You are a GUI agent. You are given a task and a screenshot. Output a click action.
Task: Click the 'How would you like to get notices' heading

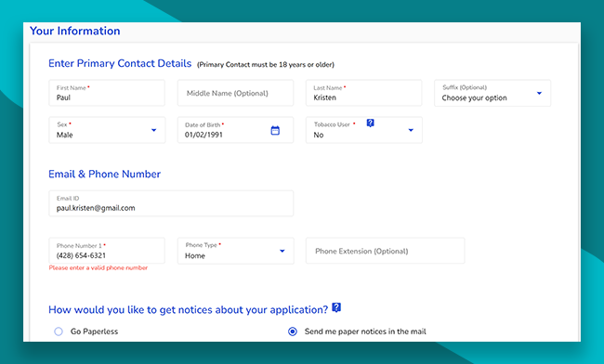click(188, 310)
